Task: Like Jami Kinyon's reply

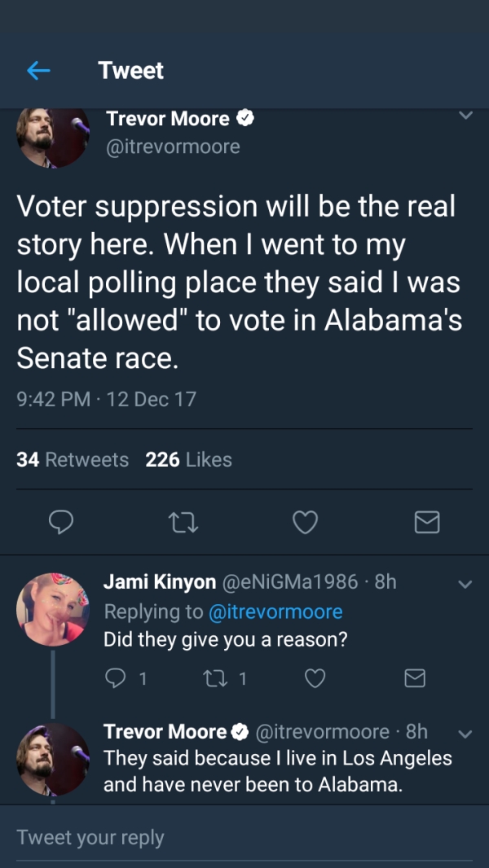Action: tap(315, 677)
